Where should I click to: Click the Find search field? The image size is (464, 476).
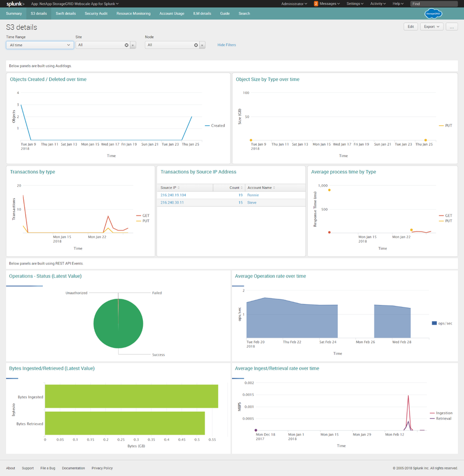pyautogui.click(x=434, y=4)
